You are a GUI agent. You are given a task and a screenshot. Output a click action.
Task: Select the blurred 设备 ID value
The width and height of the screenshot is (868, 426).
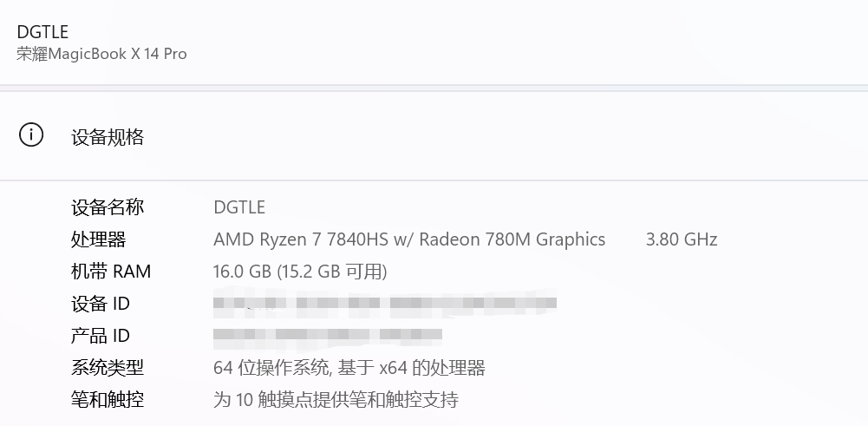[x=384, y=304]
